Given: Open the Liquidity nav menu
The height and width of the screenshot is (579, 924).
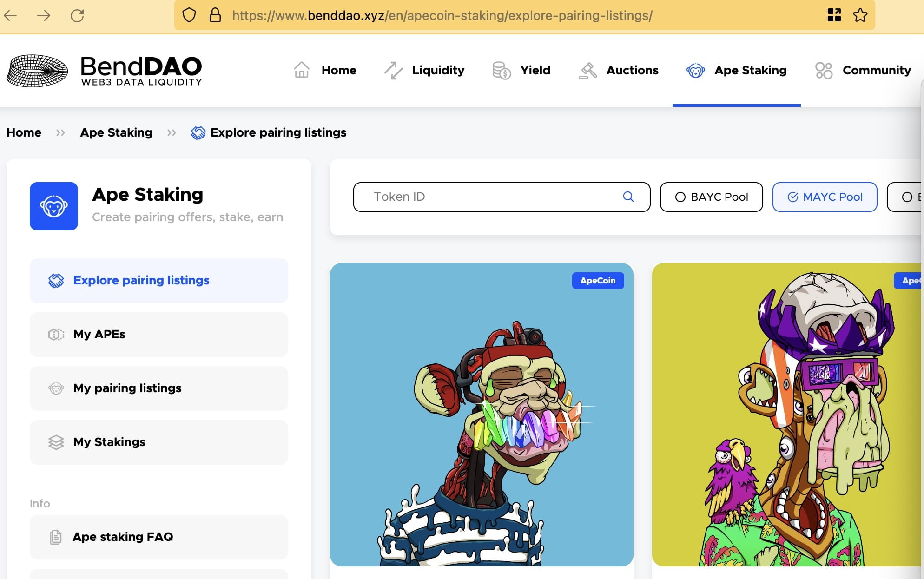Looking at the screenshot, I should (x=424, y=71).
